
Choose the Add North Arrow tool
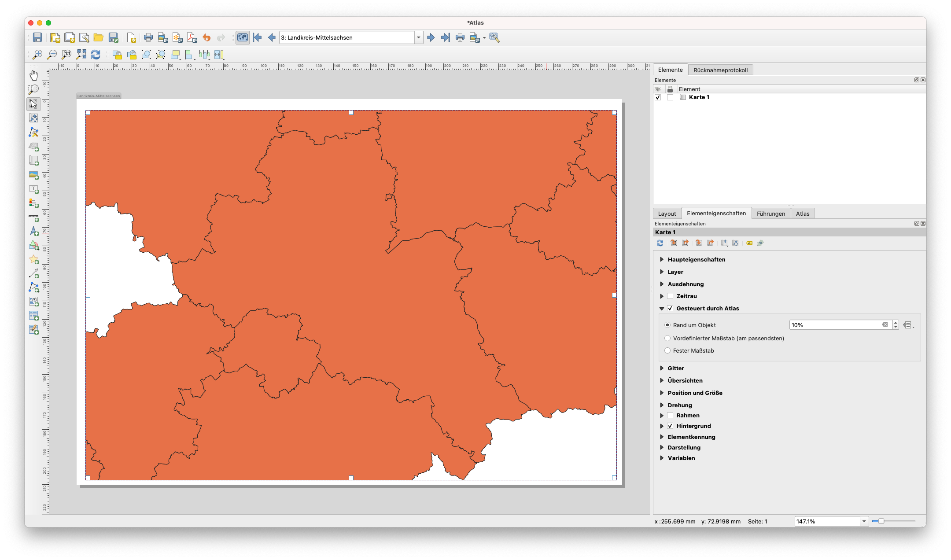(x=33, y=232)
